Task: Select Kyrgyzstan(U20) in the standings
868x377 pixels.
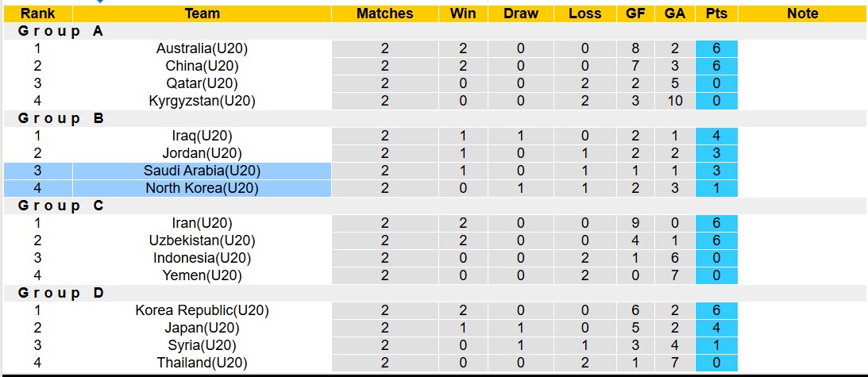Action: click(x=202, y=101)
